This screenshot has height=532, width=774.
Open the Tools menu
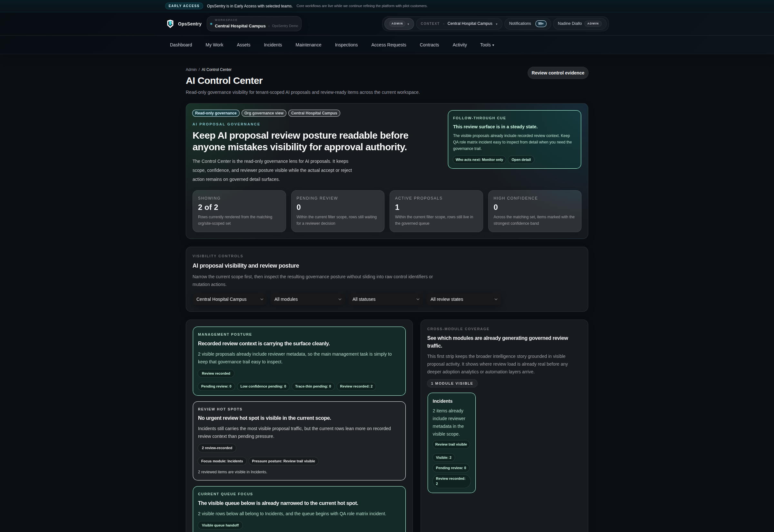[x=487, y=45]
